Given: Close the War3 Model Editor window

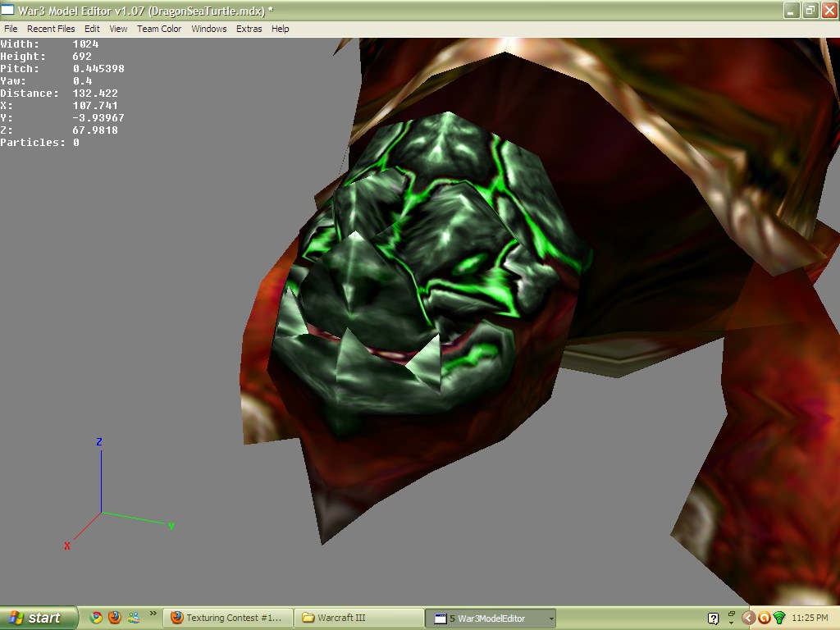Looking at the screenshot, I should tap(829, 10).
